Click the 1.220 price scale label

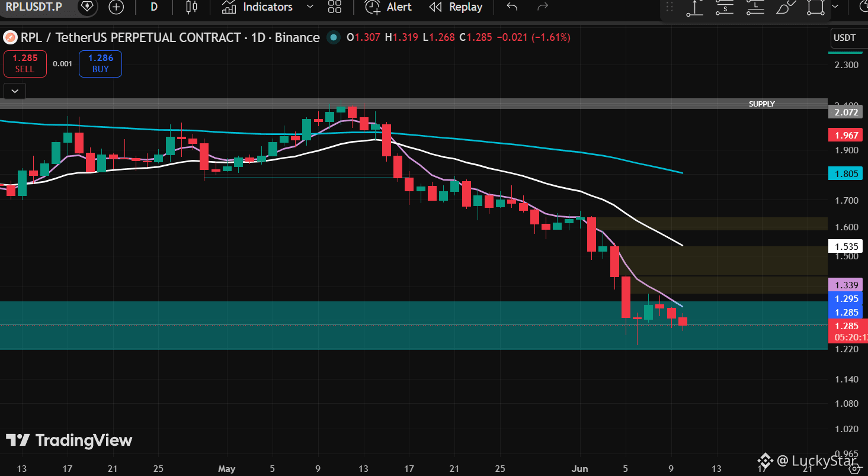(x=846, y=349)
